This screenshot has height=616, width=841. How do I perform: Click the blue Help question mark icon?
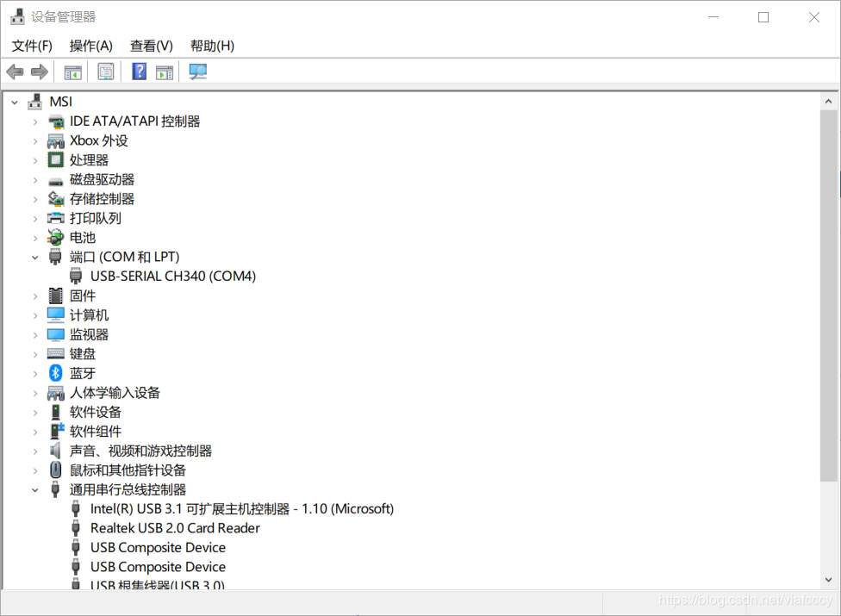coord(139,72)
